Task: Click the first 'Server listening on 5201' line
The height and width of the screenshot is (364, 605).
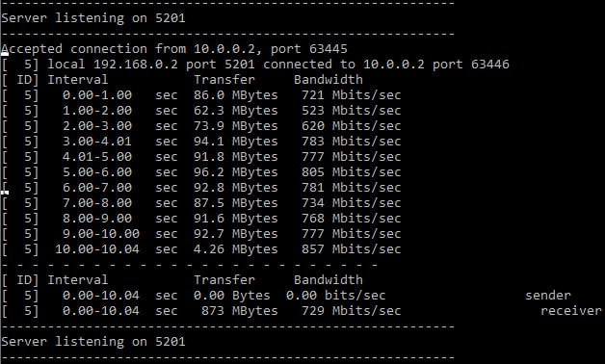Action: point(93,18)
